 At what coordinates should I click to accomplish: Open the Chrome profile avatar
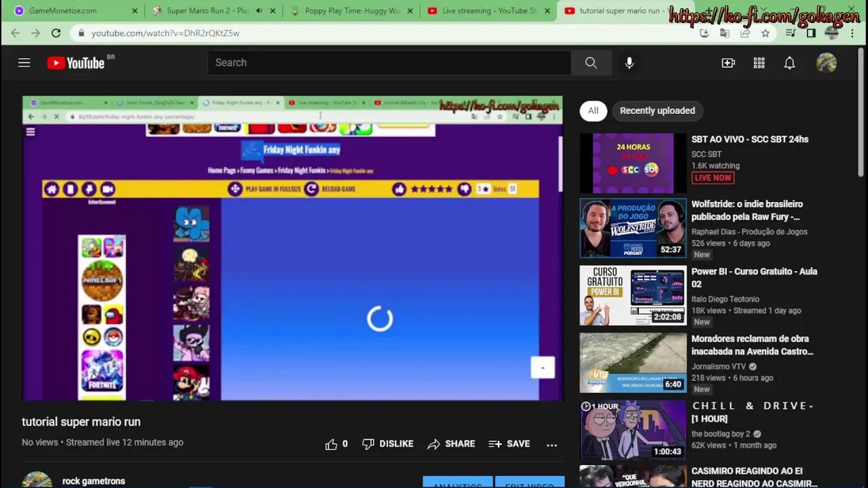pyautogui.click(x=832, y=33)
